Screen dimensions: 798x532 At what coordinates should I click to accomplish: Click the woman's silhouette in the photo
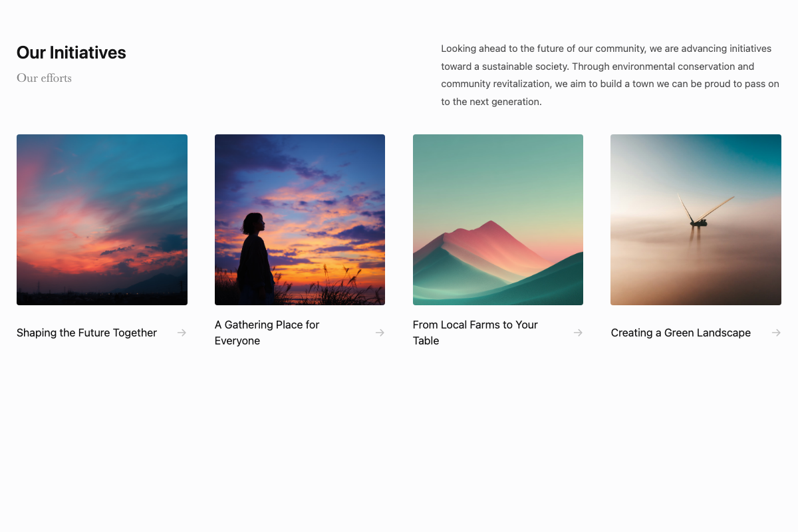pos(255,259)
